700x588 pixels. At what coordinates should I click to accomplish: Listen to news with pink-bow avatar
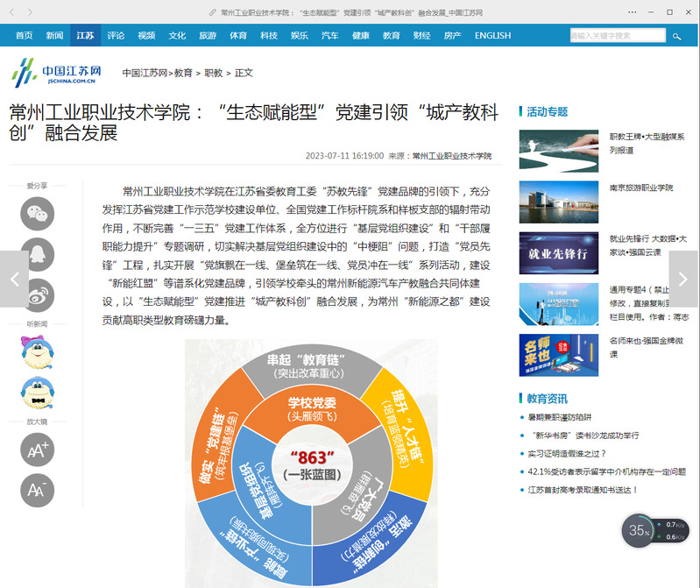[37, 352]
